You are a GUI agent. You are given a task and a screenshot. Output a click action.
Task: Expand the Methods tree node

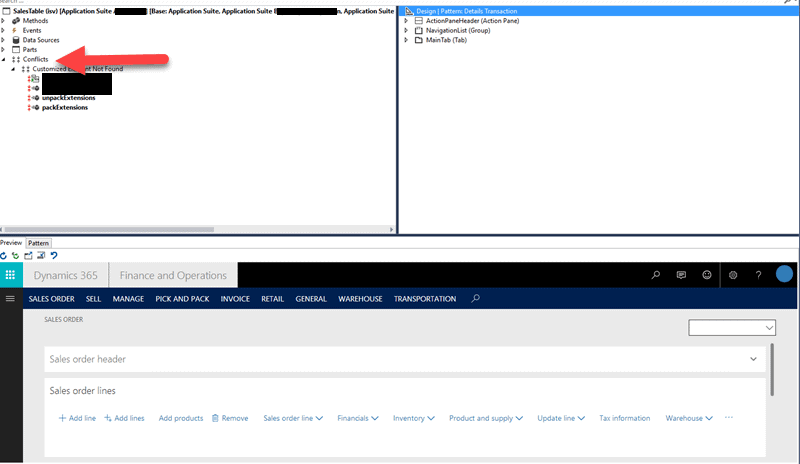point(4,20)
